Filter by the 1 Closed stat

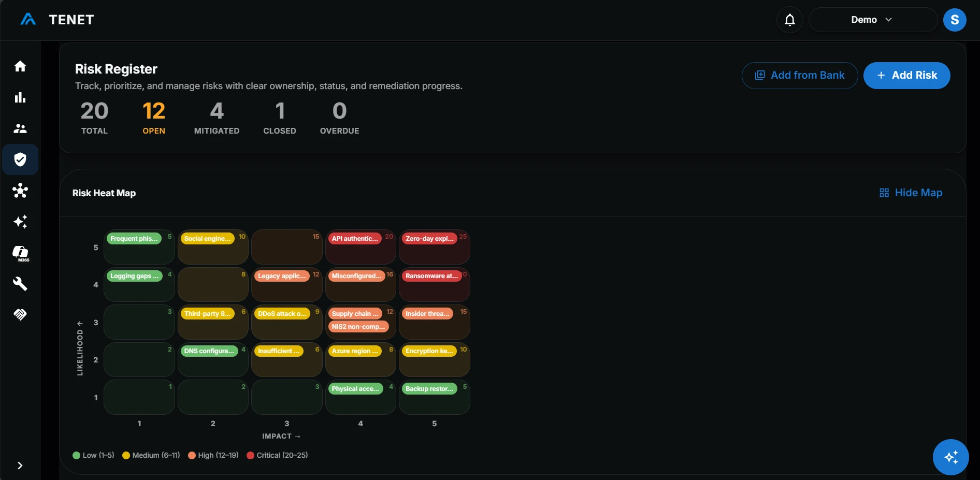click(280, 118)
